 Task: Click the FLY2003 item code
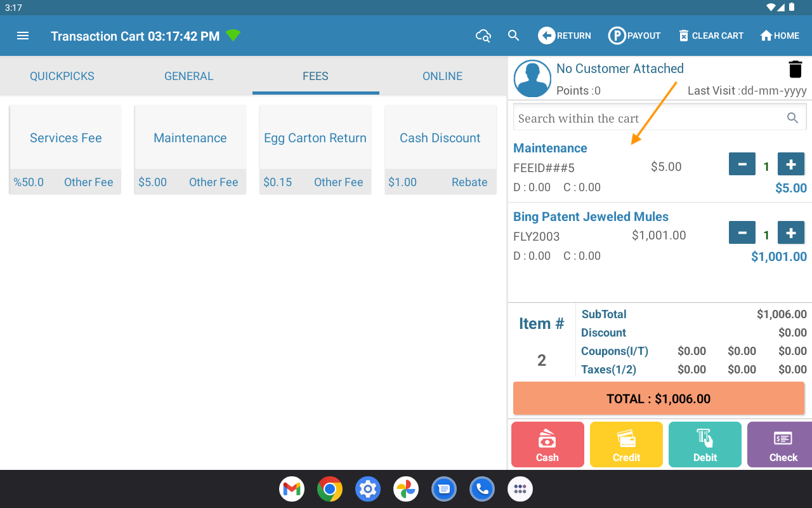pos(536,237)
